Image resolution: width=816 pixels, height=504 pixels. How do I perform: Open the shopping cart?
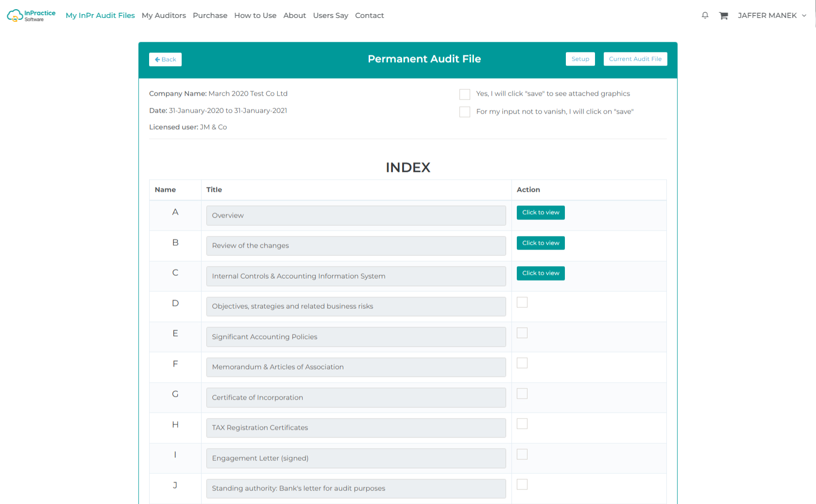coord(723,16)
